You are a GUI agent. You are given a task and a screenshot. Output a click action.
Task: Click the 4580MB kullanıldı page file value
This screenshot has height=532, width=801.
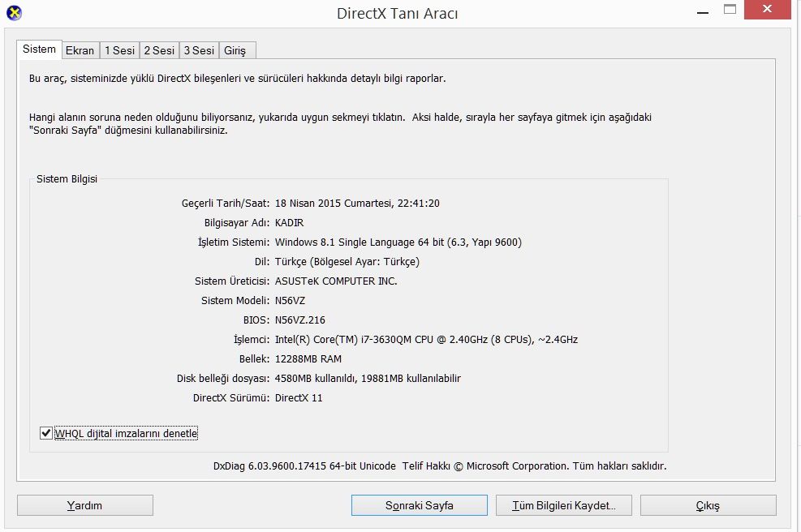[368, 379]
